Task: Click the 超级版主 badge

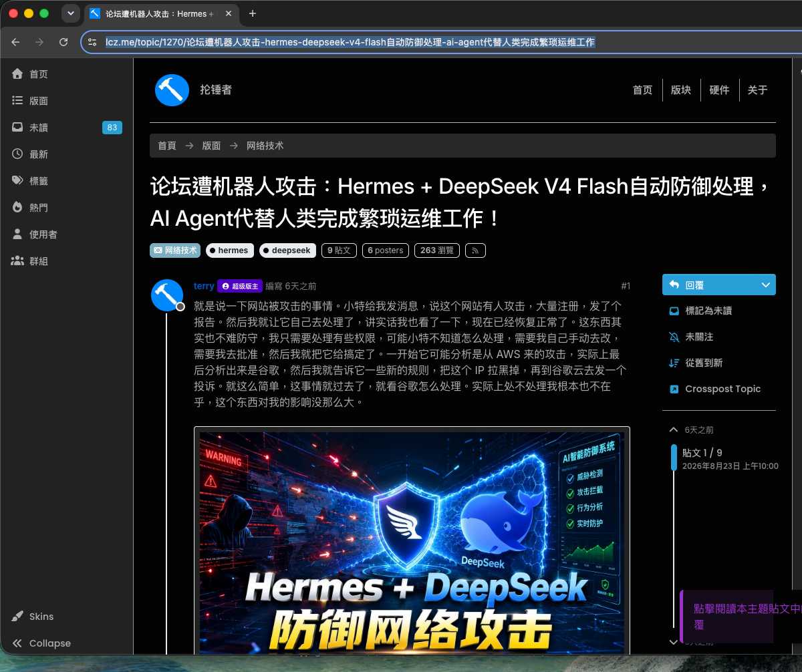Action: pyautogui.click(x=239, y=286)
